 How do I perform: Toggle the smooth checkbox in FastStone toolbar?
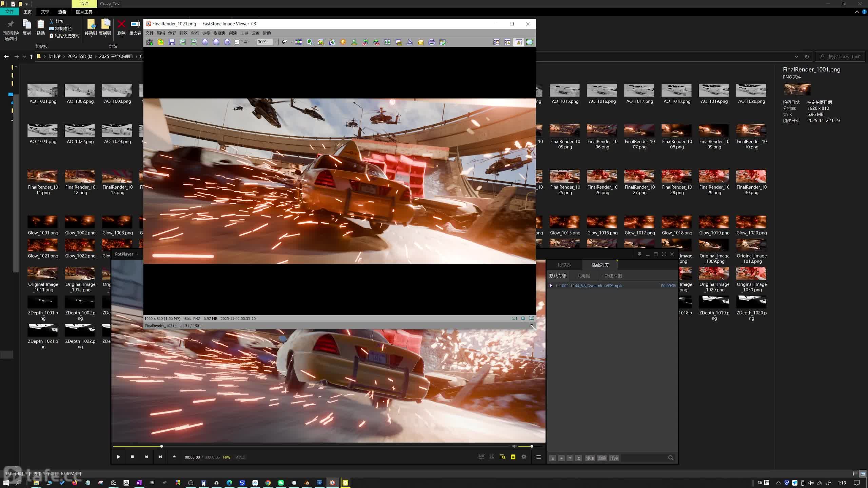pos(237,42)
